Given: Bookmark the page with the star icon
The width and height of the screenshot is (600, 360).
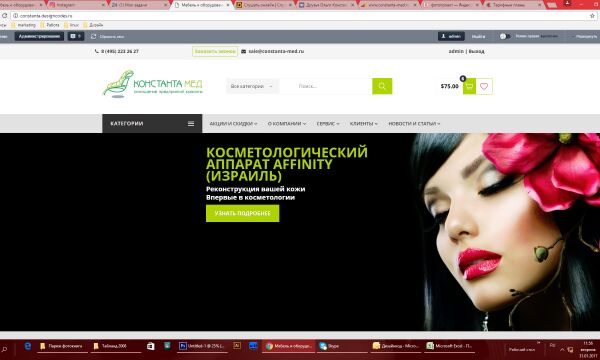Looking at the screenshot, I should pyautogui.click(x=592, y=16).
